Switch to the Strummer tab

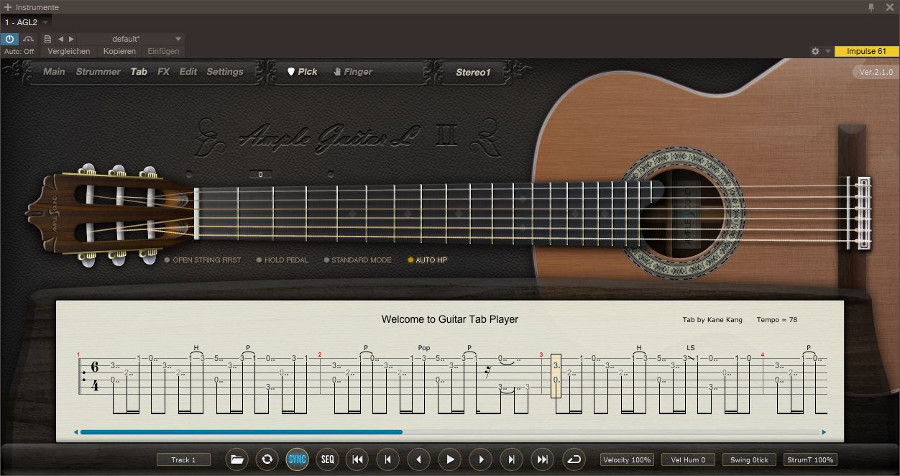(x=98, y=72)
